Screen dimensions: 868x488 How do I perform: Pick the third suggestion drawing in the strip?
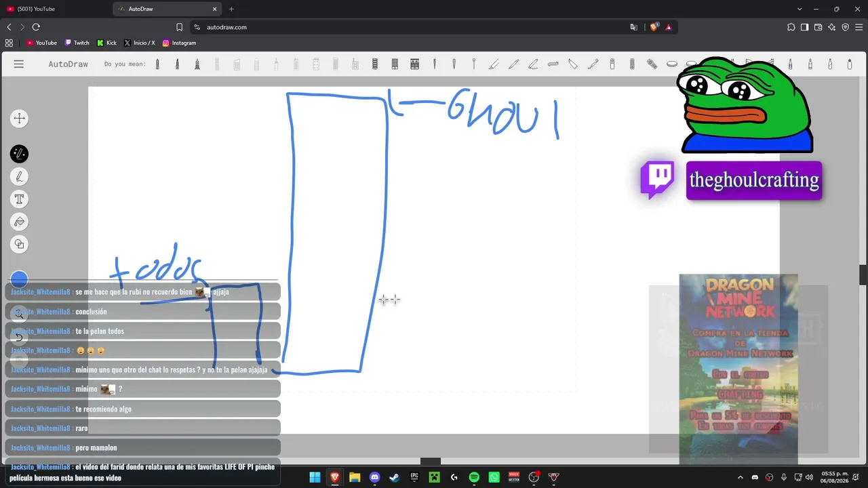[197, 64]
